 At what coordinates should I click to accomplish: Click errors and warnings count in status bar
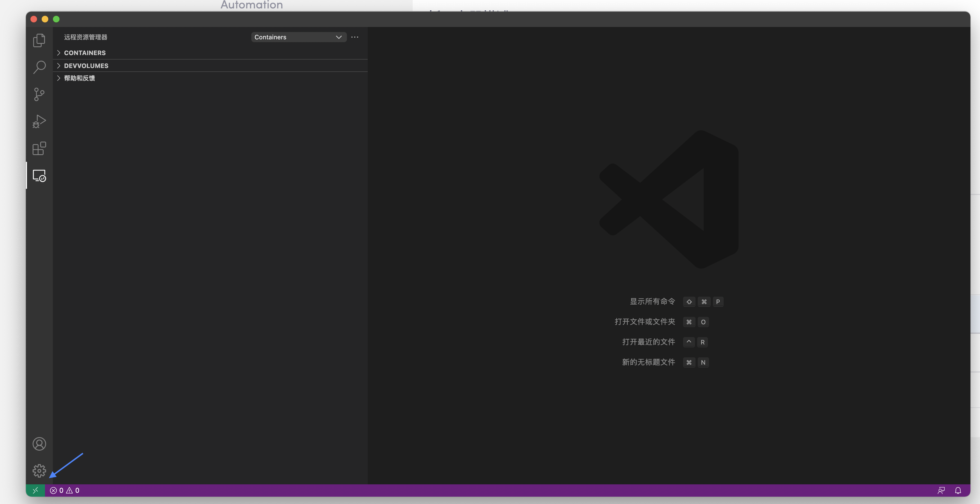65,490
